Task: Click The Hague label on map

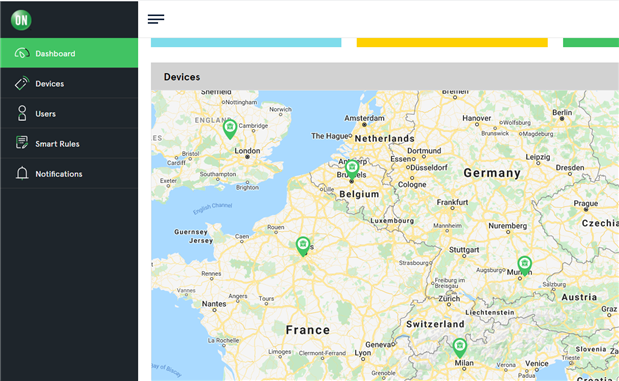Action: pyautogui.click(x=330, y=136)
